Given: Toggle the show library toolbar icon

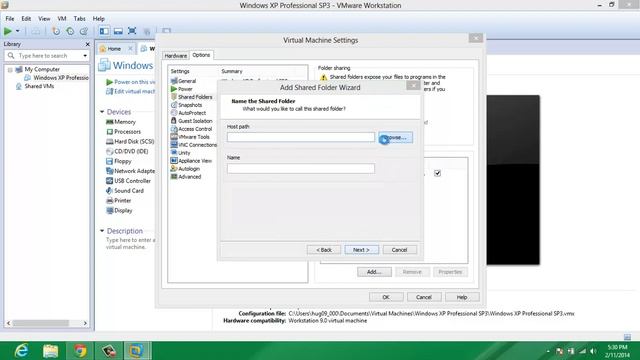Looking at the screenshot, I should tap(104, 31).
